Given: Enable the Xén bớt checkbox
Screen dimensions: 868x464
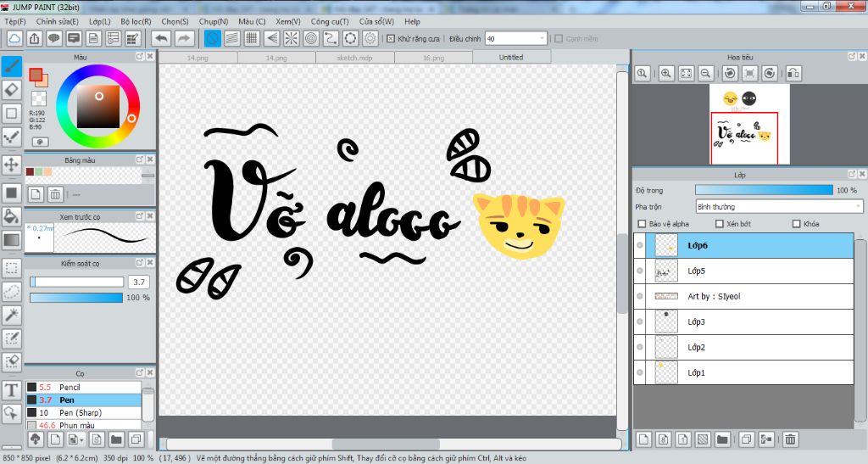Looking at the screenshot, I should tap(720, 224).
